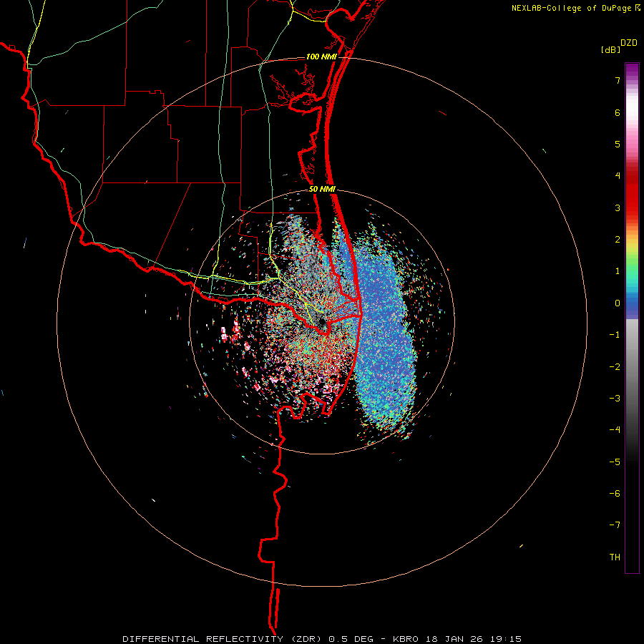Click the KBRO radar site center
This screenshot has width=644, height=644.
(x=321, y=322)
